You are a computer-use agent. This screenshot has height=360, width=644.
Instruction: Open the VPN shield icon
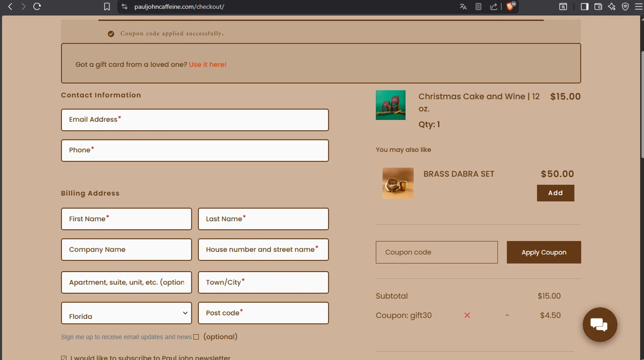(625, 6)
